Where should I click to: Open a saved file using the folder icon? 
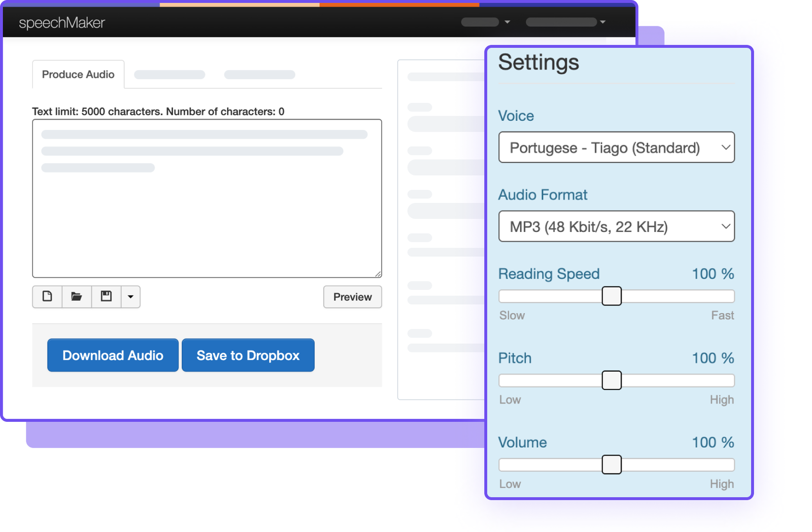coord(76,297)
